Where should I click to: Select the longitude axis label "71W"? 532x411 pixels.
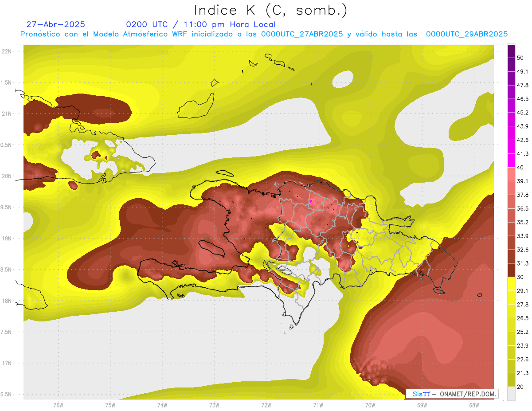(x=318, y=405)
